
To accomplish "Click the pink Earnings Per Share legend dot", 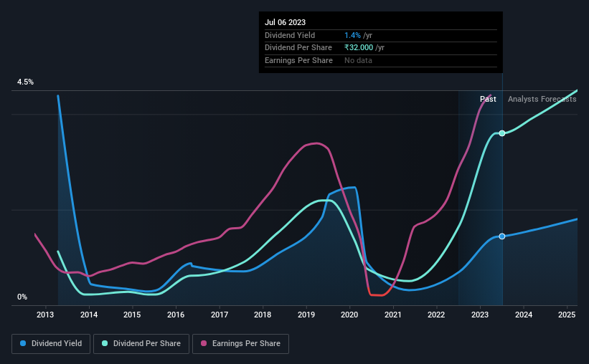I will (204, 343).
